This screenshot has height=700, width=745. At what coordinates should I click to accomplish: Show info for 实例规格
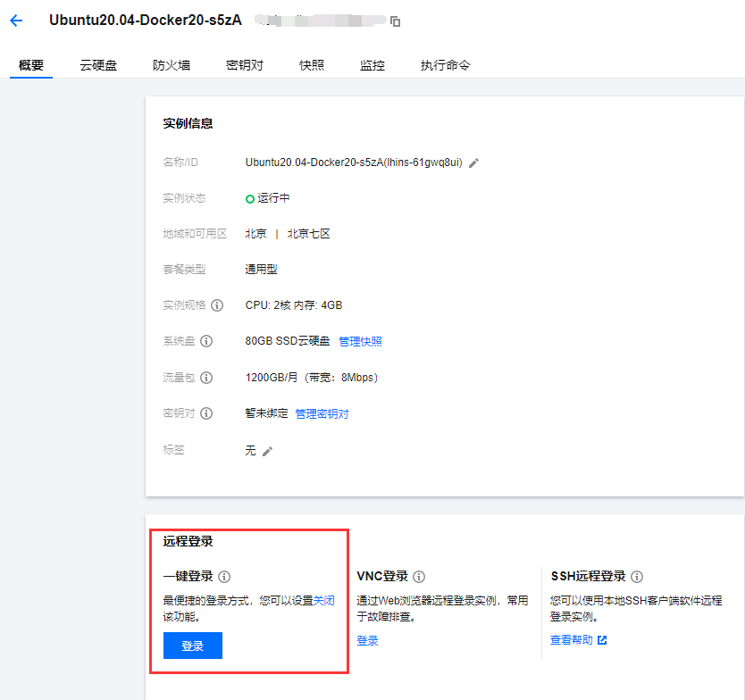click(217, 305)
